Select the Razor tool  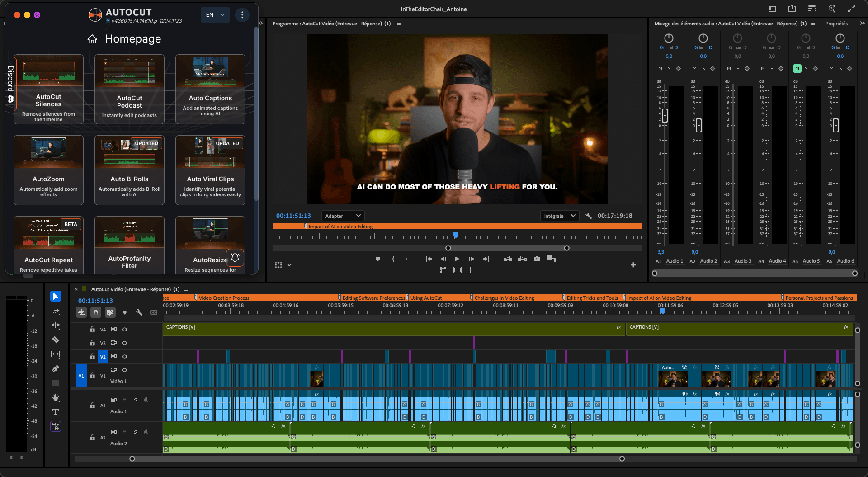pos(56,340)
